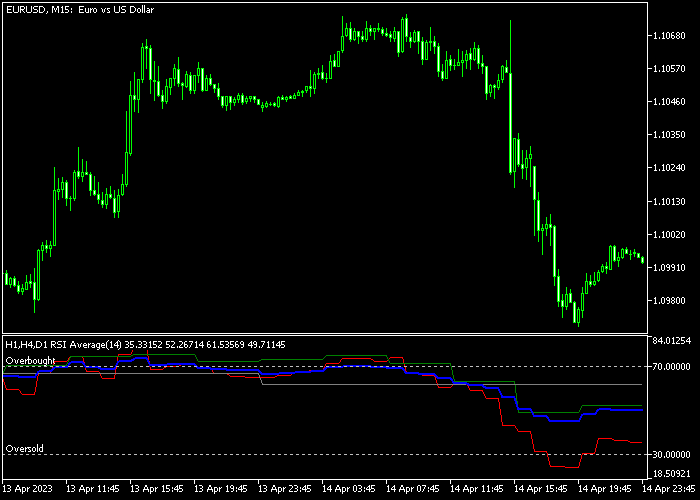The image size is (700, 500).
Task: Select the "13 Apr 19:45" time label
Action: 221,488
